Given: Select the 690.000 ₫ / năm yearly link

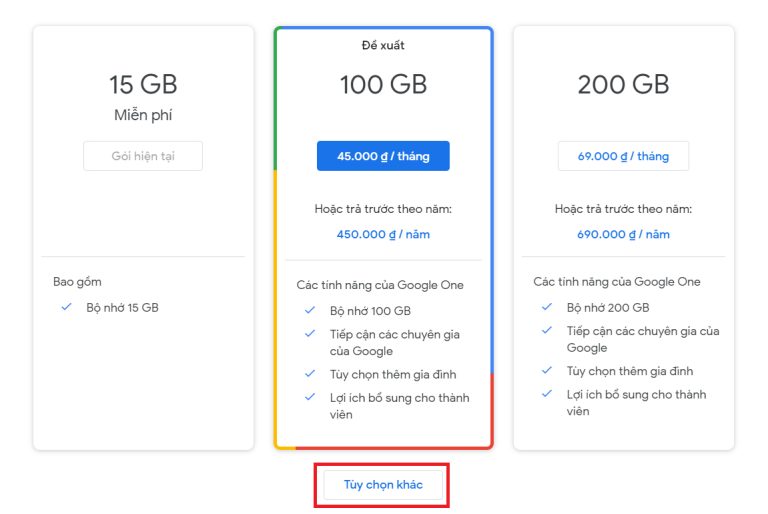Looking at the screenshot, I should [x=623, y=235].
